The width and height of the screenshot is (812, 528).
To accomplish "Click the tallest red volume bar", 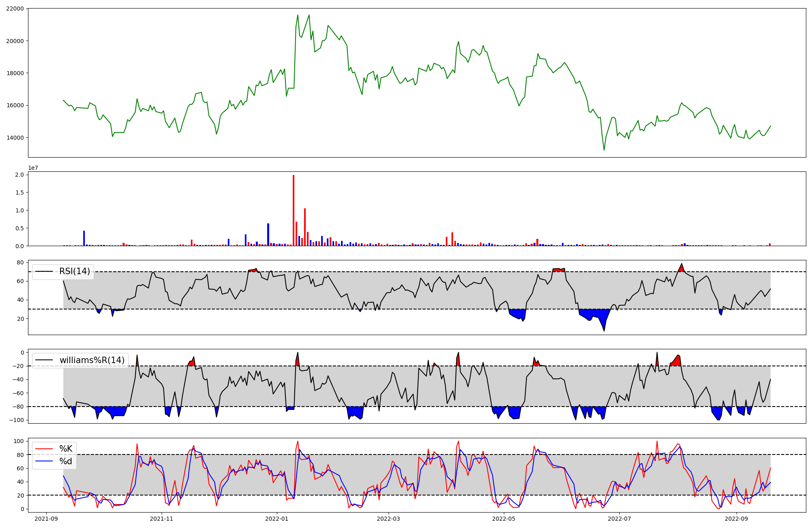I will click(294, 210).
